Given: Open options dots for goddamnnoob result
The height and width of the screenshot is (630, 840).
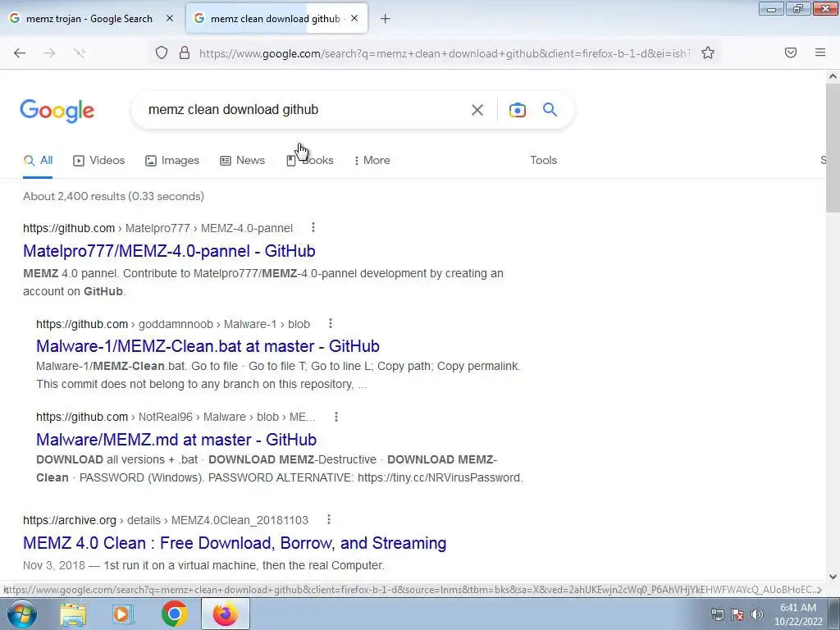Looking at the screenshot, I should click(331, 323).
